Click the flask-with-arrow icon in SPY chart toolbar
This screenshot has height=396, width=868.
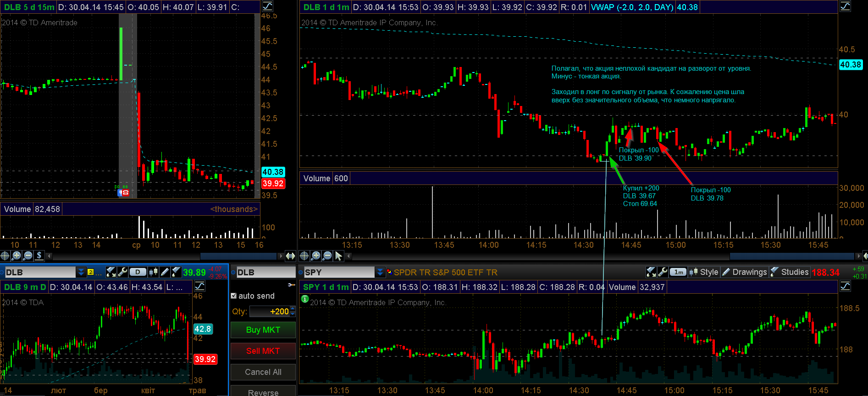[x=651, y=272]
